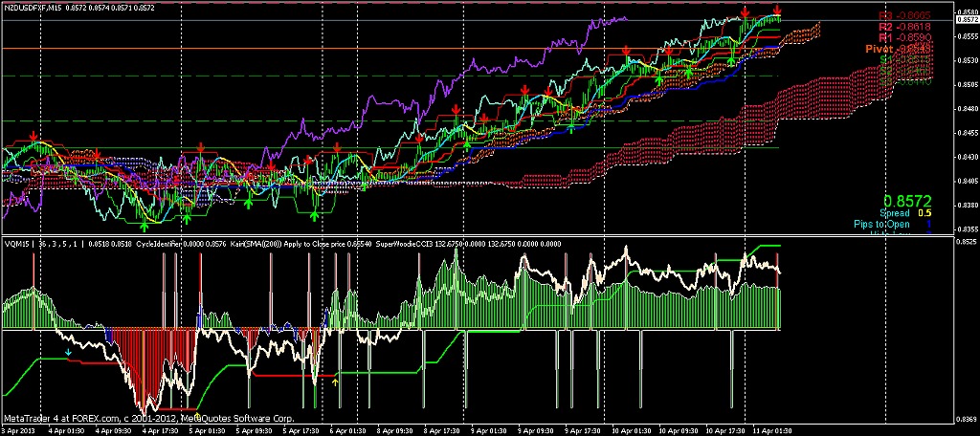Viewport: 980px width, 436px height.
Task: Click the cyan down arrow in indicator window
Action: 68,352
